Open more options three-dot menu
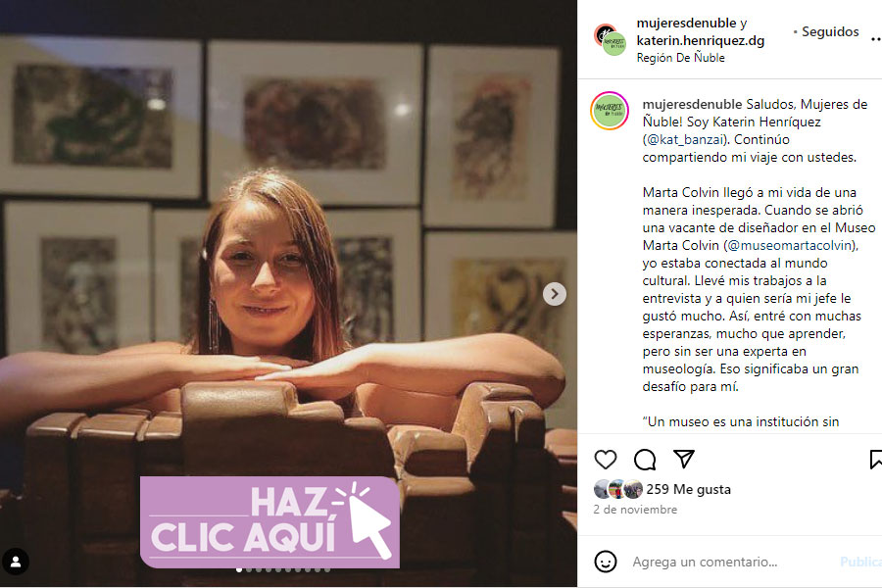This screenshot has width=882, height=588. 876,39
